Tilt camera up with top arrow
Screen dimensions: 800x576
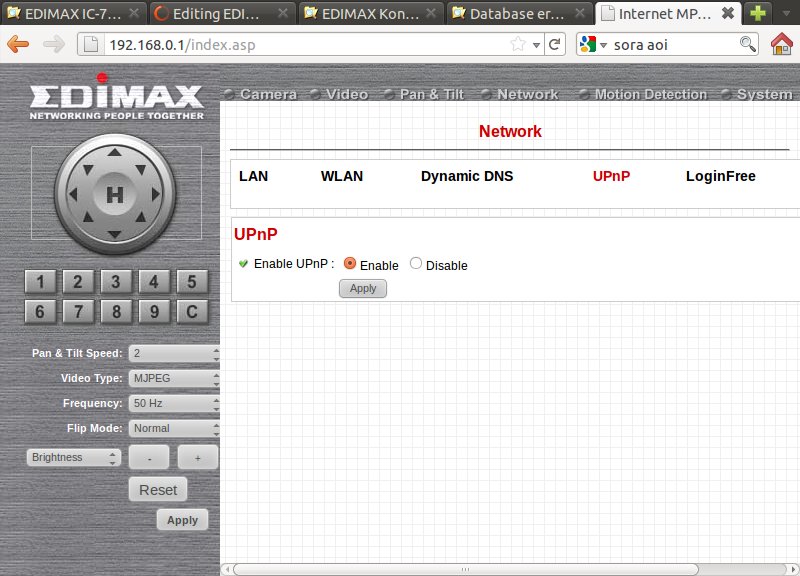pos(115,152)
